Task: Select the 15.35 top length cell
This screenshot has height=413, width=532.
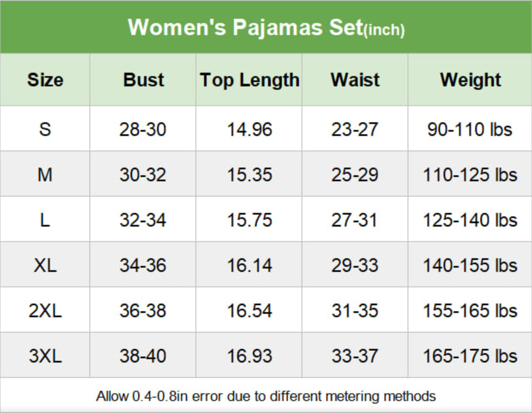Action: pos(249,174)
